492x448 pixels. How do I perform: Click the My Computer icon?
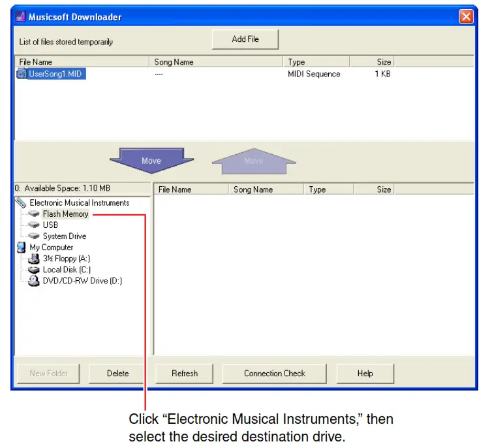[22, 248]
